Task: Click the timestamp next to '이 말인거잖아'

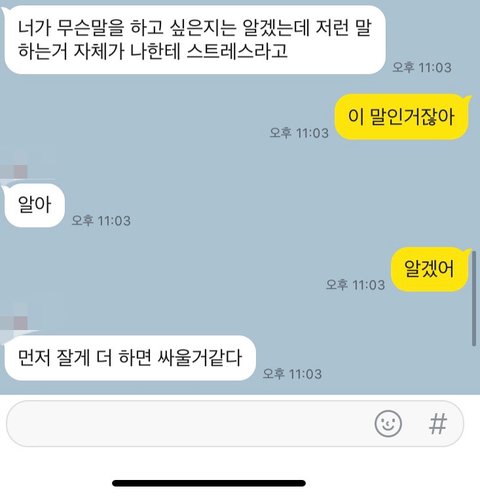Action: click(x=299, y=133)
